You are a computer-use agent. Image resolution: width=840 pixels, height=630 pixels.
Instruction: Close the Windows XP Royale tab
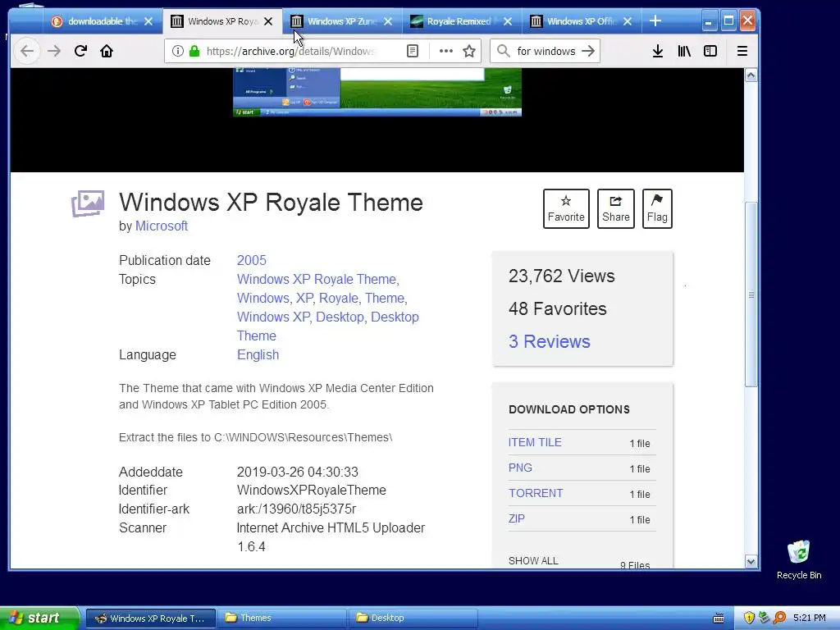[268, 21]
